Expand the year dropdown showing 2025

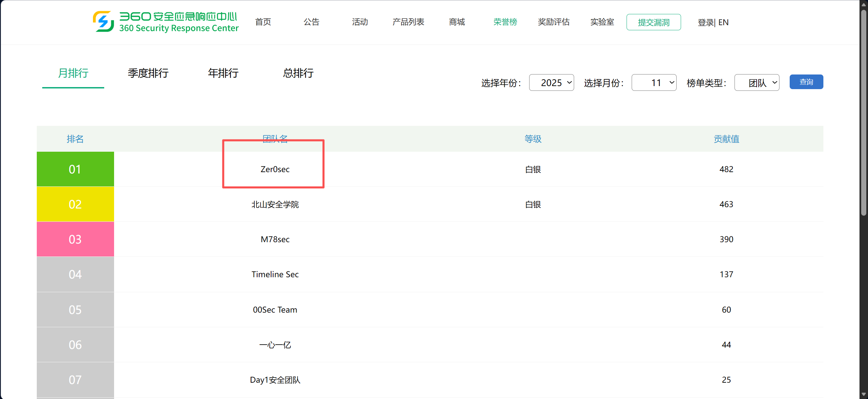tap(551, 83)
